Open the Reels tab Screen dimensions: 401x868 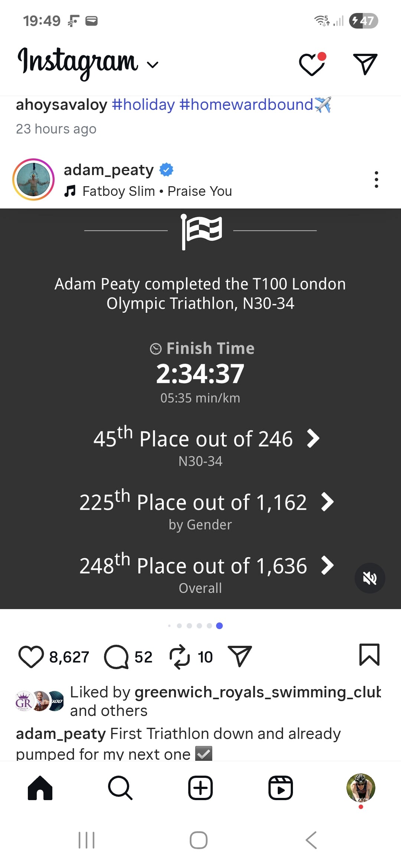pyautogui.click(x=281, y=788)
